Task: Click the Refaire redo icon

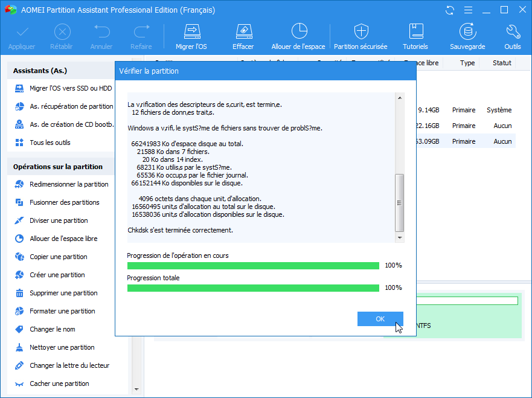Action: pyautogui.click(x=141, y=31)
